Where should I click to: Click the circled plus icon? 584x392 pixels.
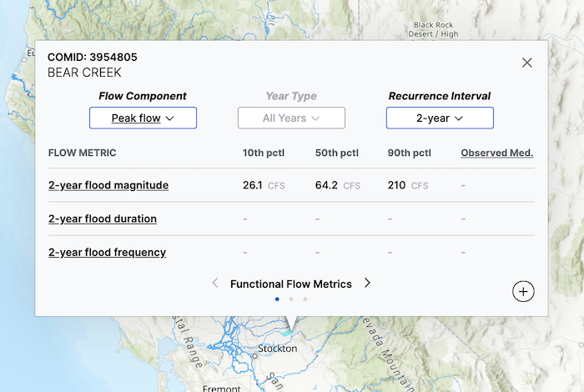523,291
